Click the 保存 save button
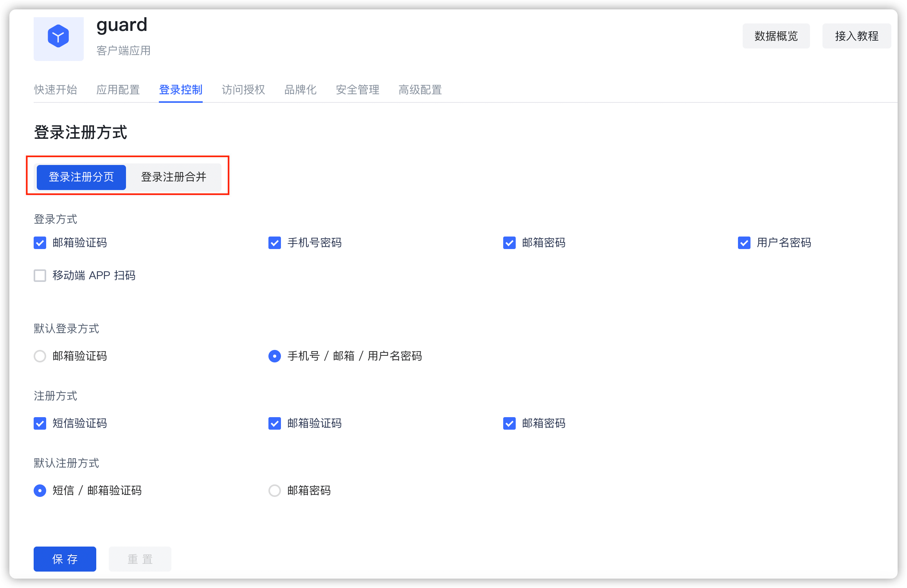 click(x=65, y=559)
